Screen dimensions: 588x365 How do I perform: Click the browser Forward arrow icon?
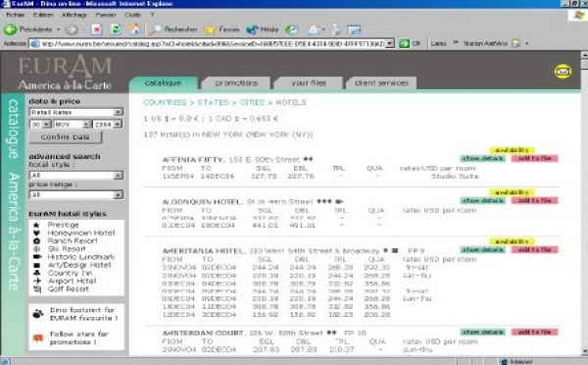[x=72, y=29]
